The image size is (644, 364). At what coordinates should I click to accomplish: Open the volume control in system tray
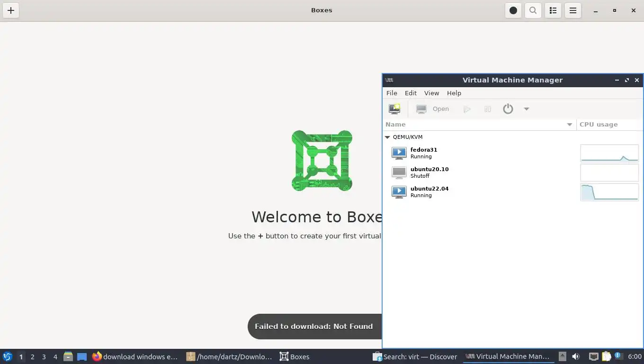576,357
